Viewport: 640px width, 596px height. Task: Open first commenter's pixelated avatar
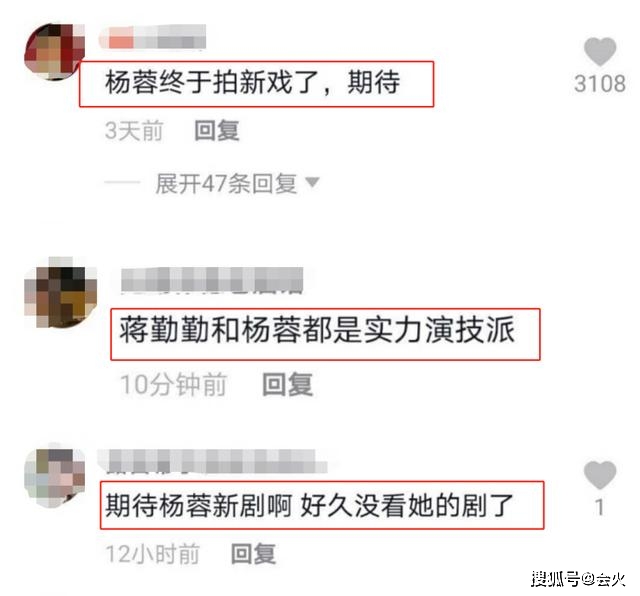[54, 52]
